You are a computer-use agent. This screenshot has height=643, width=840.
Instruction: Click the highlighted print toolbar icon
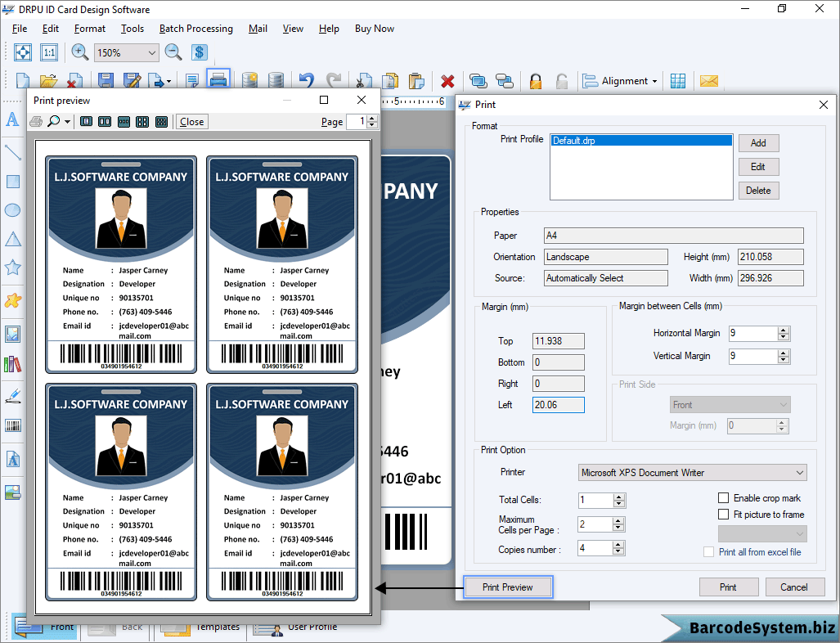(x=218, y=80)
